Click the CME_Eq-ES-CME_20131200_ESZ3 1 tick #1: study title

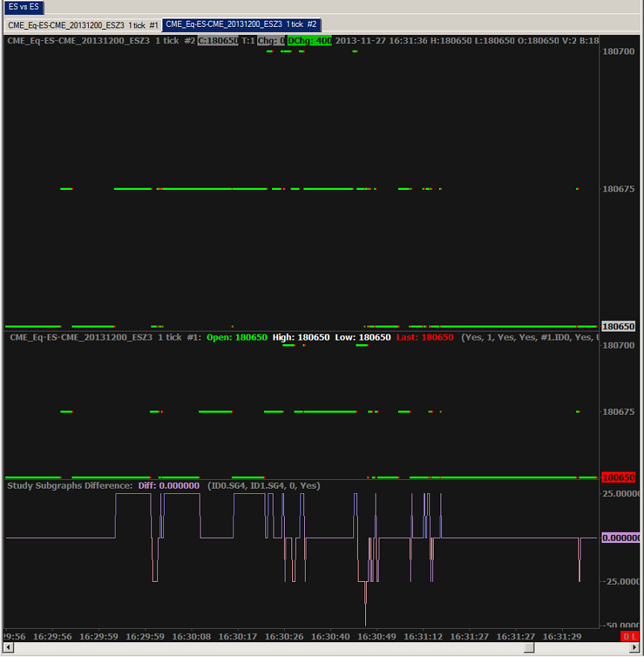(x=105, y=337)
